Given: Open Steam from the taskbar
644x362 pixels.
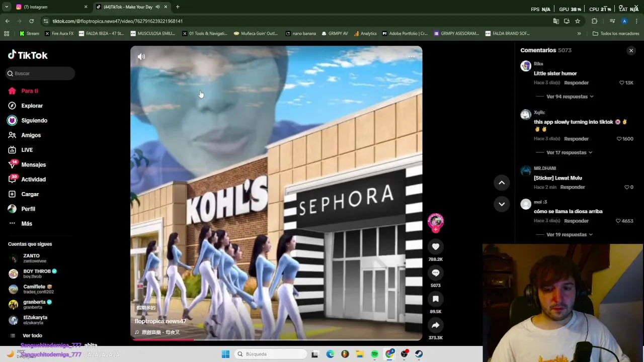Looking at the screenshot, I should coord(419,354).
